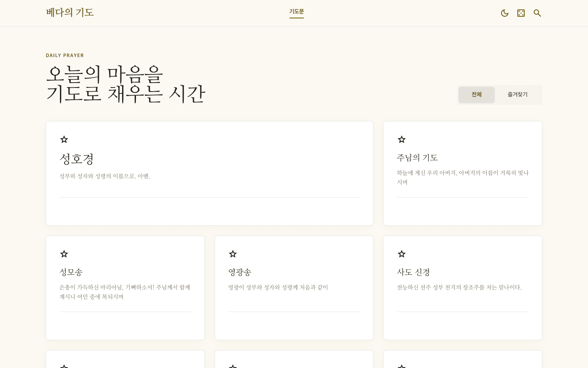Click the text beginning '하늘에 계신 우리 아버지'
Screen dimensions: 588x368
(x=463, y=177)
